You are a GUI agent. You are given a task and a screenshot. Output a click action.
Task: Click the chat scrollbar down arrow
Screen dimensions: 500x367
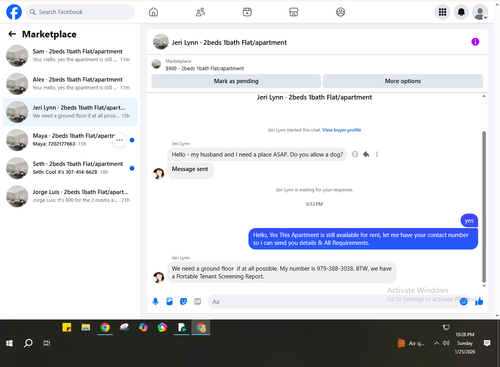point(484,286)
